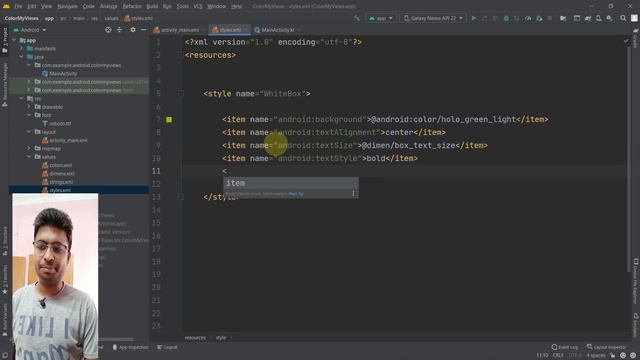The width and height of the screenshot is (640, 360).
Task: Open the Logcat tool window
Action: (x=167, y=347)
